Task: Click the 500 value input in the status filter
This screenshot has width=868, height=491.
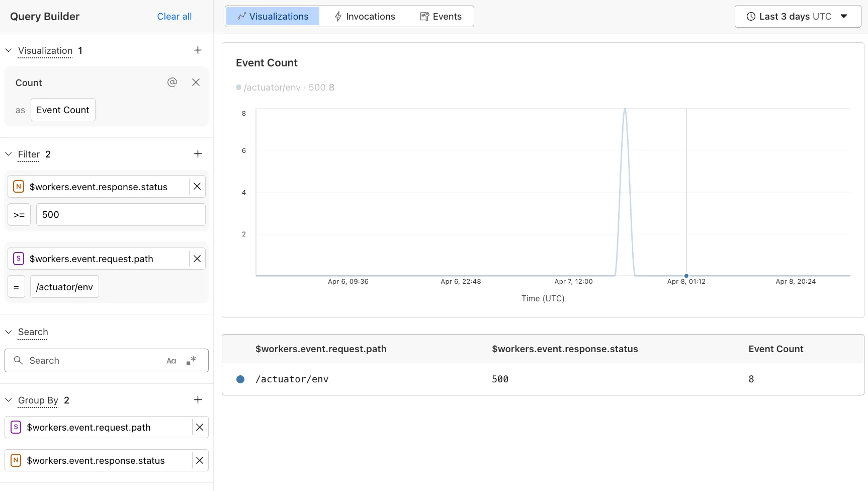Action: click(120, 214)
